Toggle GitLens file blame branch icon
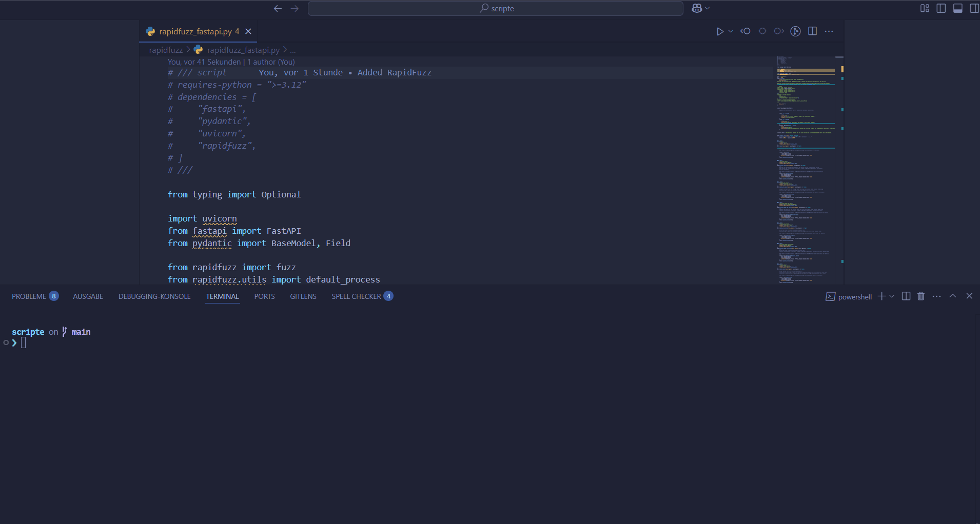980x524 pixels. (795, 32)
